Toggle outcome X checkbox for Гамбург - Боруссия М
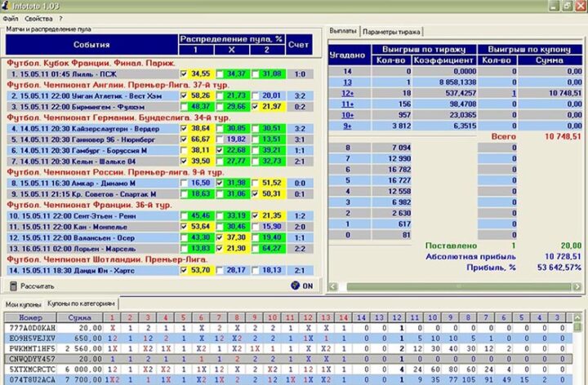Viewport: 588px width, 385px height. [220, 150]
